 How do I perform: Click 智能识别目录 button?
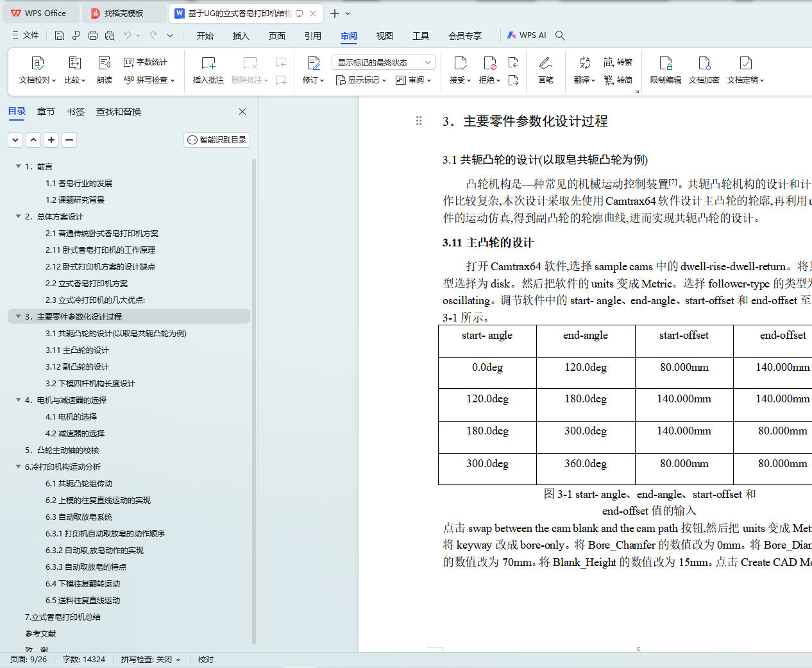point(217,139)
